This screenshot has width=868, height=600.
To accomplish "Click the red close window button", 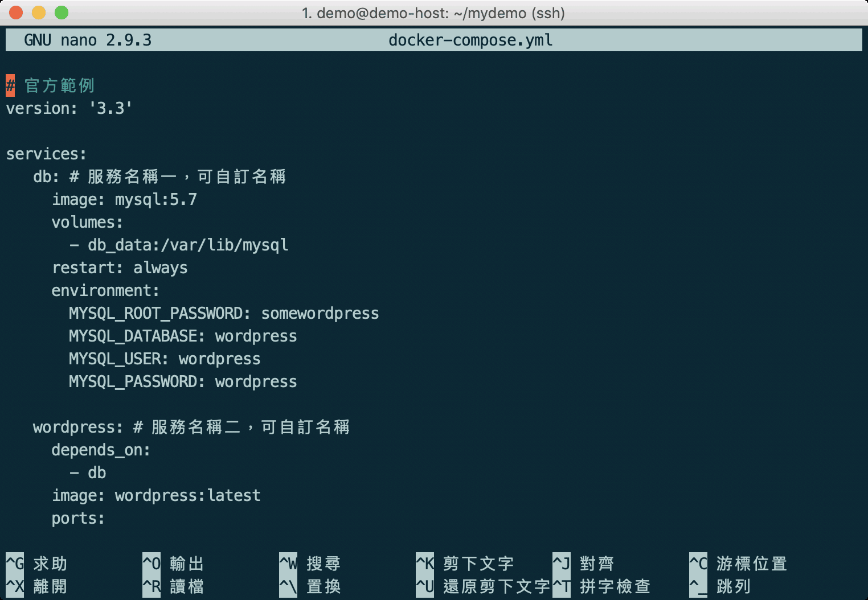I will click(x=16, y=13).
